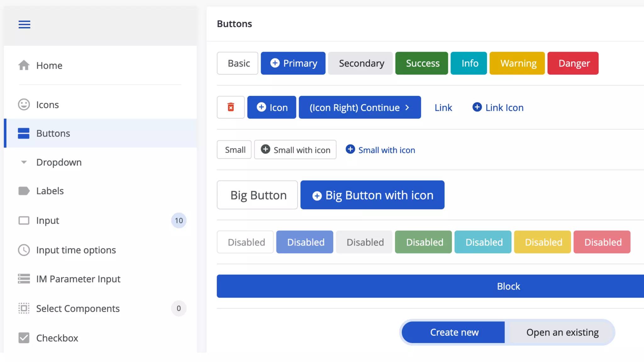The height and width of the screenshot is (362, 644).
Task: Click the (Icon Right) Continue chevron button
Action: coord(359,107)
